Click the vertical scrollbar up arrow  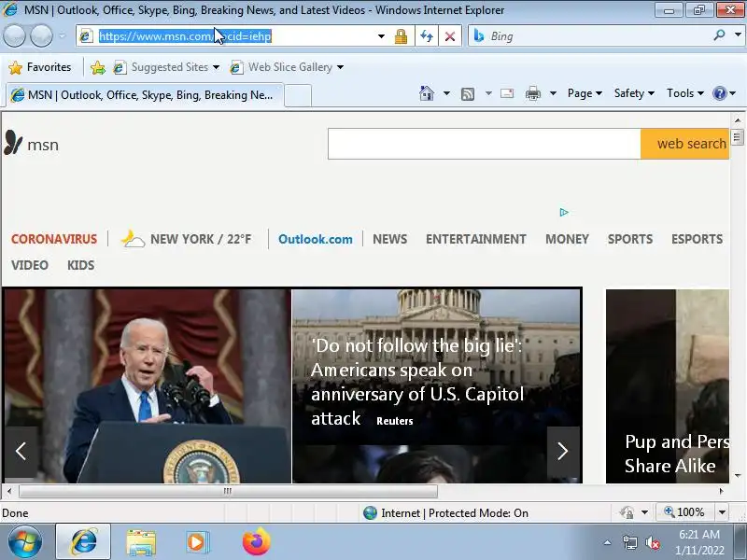pyautogui.click(x=738, y=120)
